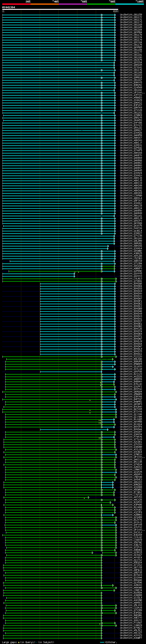Click hit label UniRef100_Q2PEN0
146x644 pixels.
pyautogui.click(x=131, y=271)
